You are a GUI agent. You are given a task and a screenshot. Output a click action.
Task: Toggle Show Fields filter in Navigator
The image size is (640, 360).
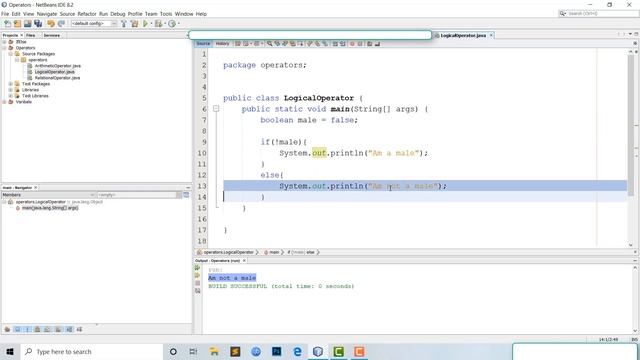pyautogui.click(x=18, y=329)
